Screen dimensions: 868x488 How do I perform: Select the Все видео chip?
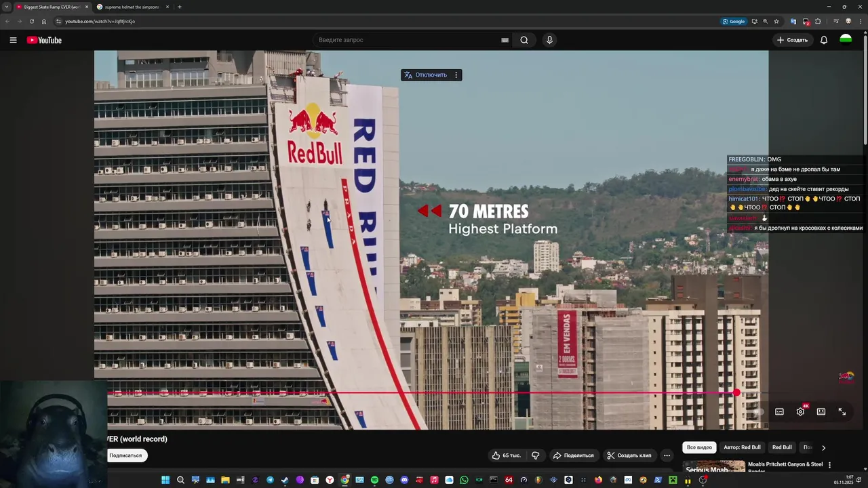(699, 447)
